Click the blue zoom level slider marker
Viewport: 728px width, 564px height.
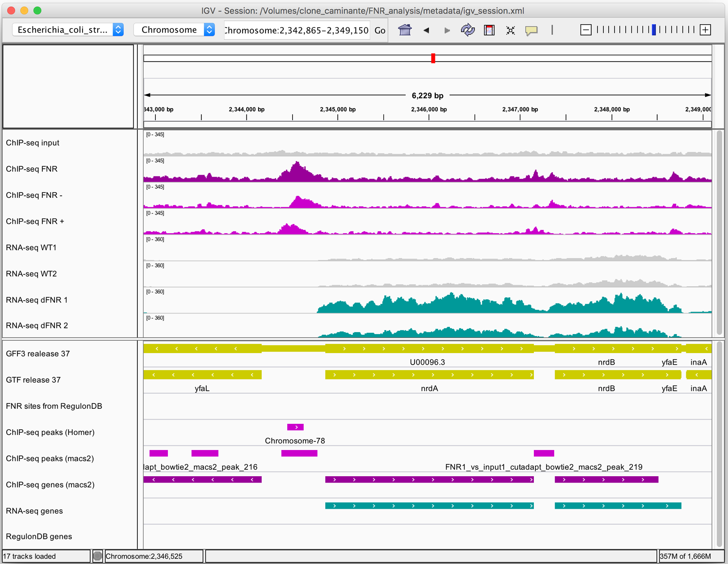(x=654, y=30)
